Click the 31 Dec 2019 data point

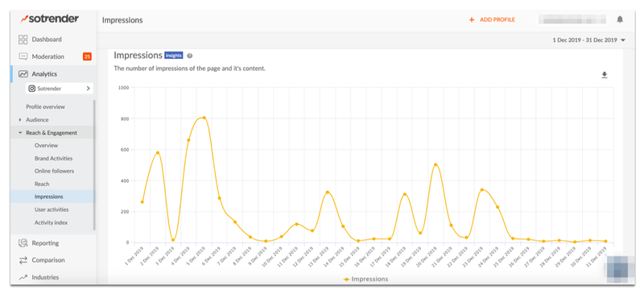click(x=606, y=241)
